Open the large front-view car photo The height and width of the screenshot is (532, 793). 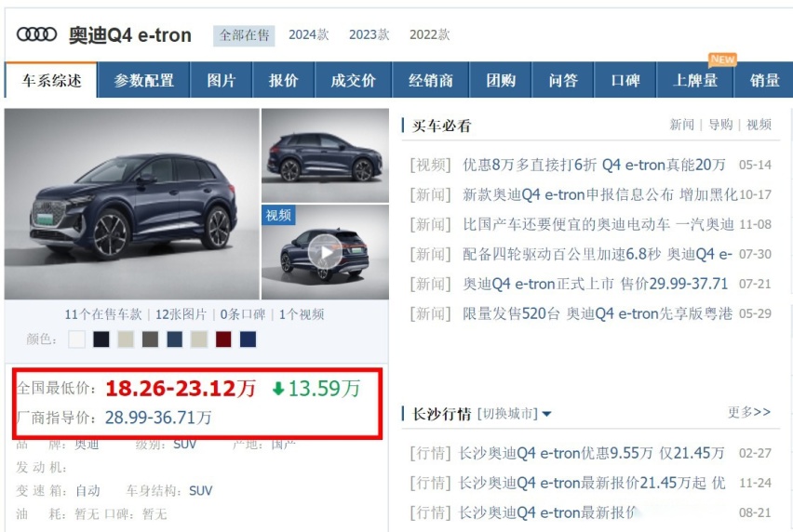(132, 204)
